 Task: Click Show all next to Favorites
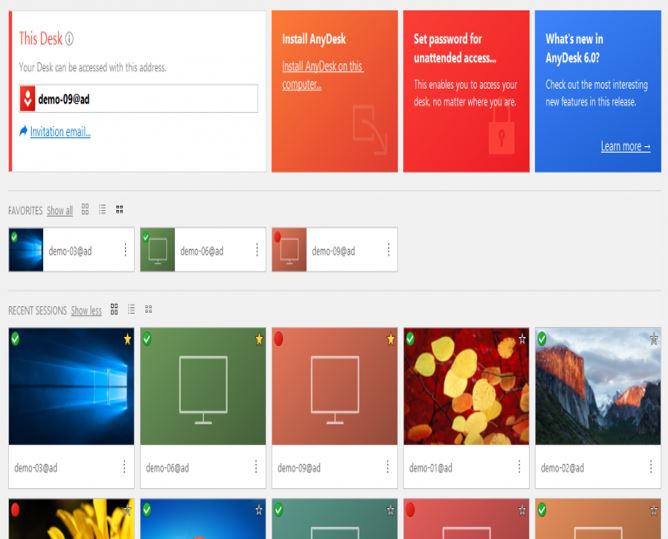point(60,210)
